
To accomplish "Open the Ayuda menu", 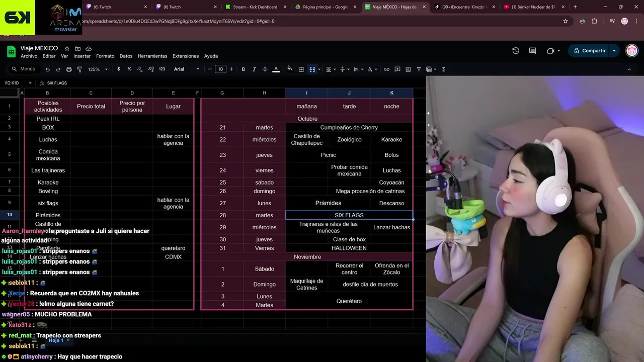I will click(211, 56).
